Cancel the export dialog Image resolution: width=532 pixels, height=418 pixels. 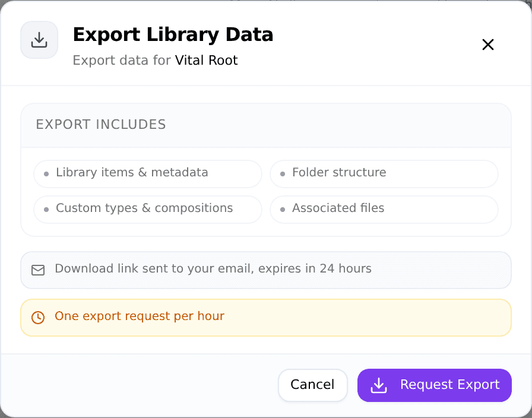pos(312,385)
